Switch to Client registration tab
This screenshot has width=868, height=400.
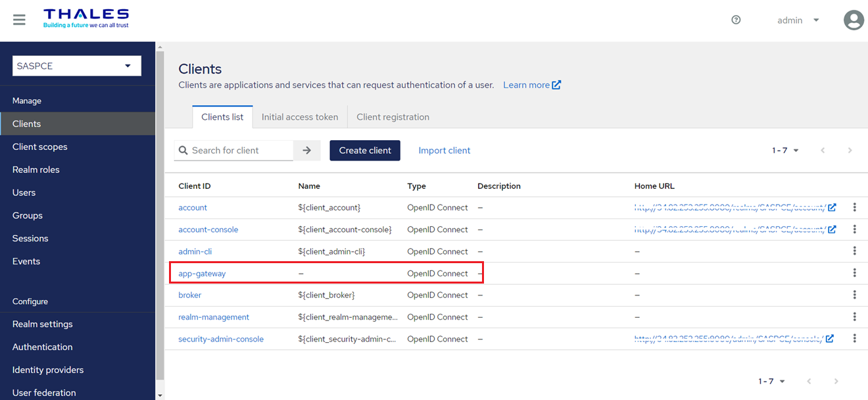click(393, 117)
